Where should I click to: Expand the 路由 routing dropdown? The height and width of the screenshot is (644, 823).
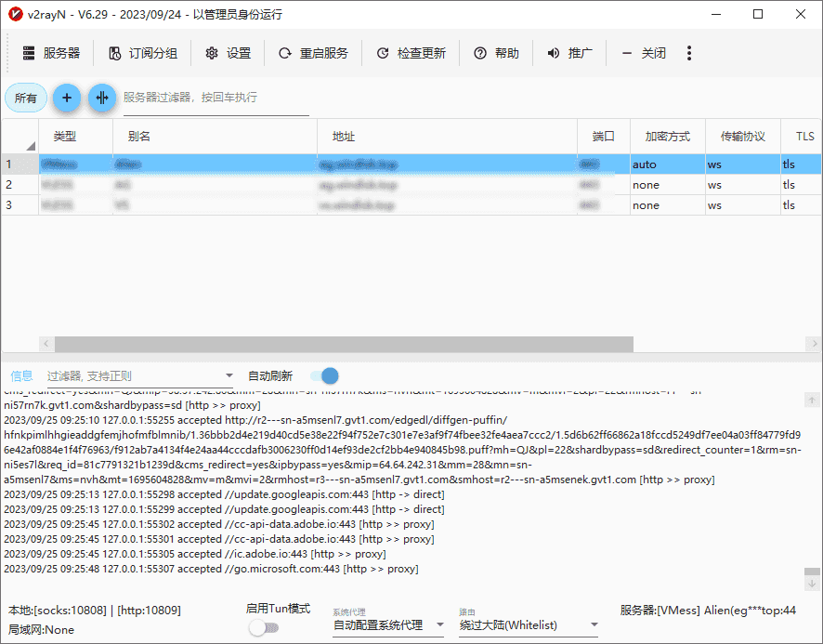click(x=594, y=625)
